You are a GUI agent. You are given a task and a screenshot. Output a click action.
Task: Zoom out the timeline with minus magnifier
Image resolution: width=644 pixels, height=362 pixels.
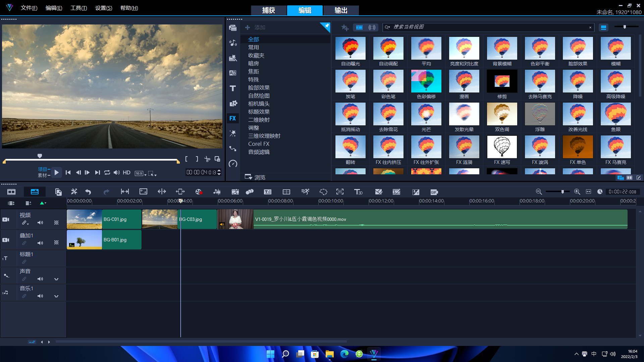pos(539,192)
